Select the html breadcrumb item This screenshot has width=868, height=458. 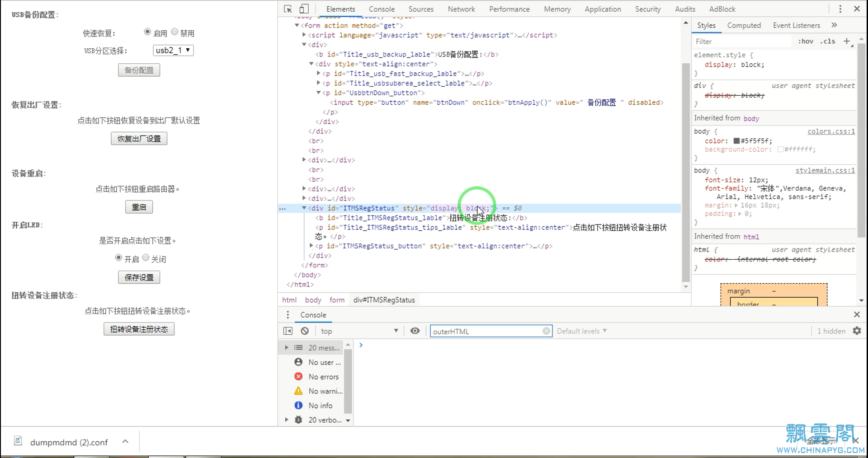tap(289, 300)
